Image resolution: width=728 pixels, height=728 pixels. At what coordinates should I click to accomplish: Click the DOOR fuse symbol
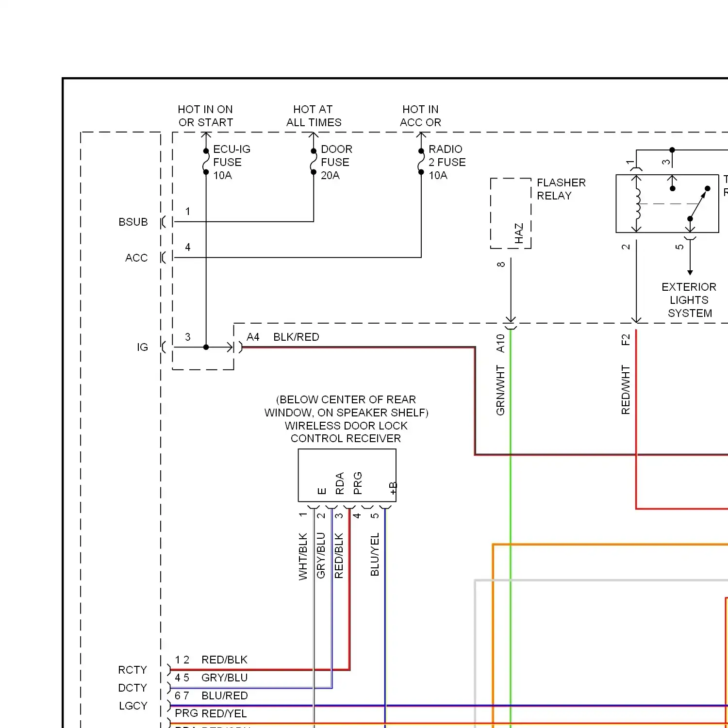coord(314,162)
